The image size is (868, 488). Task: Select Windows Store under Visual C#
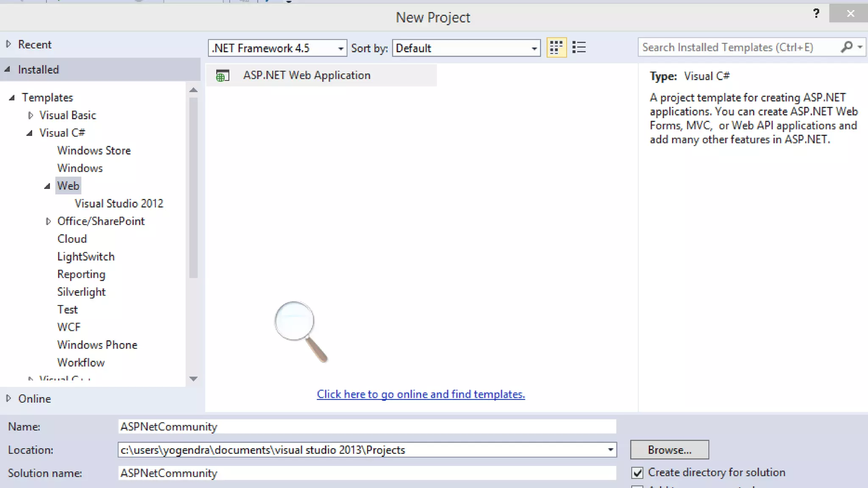94,151
